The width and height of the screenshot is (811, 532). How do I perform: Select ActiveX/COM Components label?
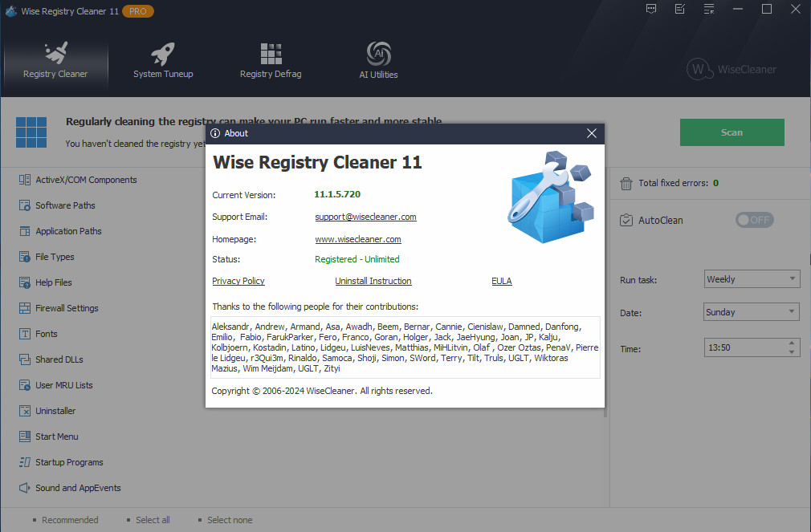(x=87, y=180)
